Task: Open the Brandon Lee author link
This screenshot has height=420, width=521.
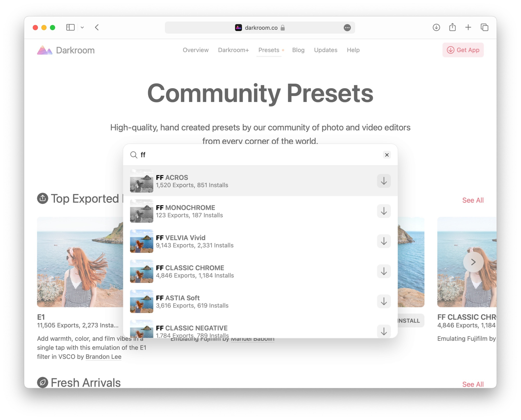Action: [x=103, y=357]
